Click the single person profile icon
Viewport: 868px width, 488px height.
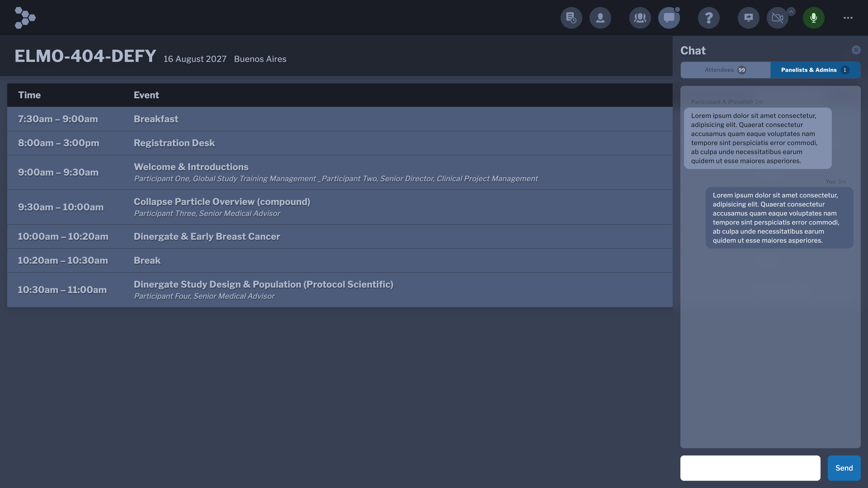click(x=600, y=18)
